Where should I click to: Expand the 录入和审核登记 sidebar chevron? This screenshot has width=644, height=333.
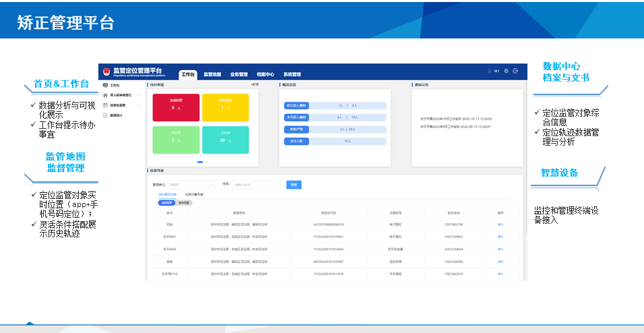(x=139, y=96)
